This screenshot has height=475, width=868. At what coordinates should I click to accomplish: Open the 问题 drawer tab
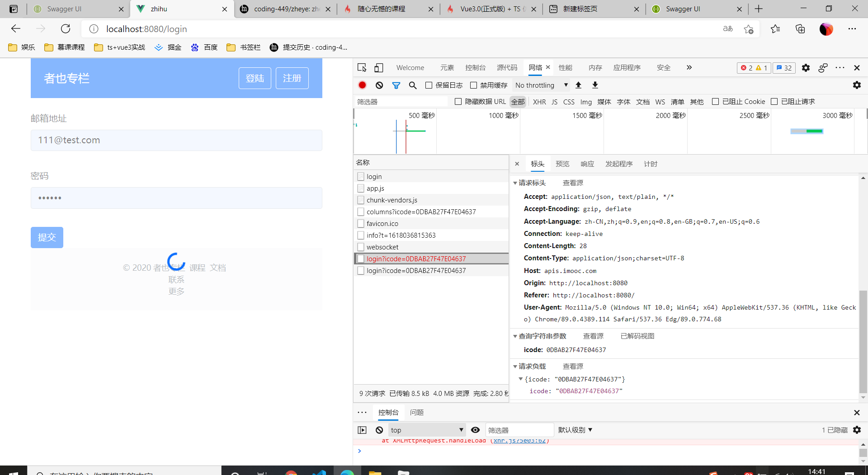417,413
